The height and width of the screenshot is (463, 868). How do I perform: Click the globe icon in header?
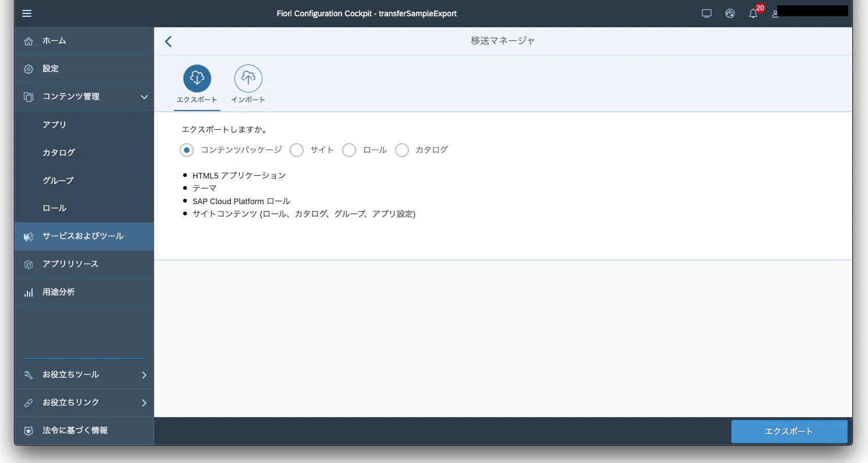pyautogui.click(x=730, y=13)
